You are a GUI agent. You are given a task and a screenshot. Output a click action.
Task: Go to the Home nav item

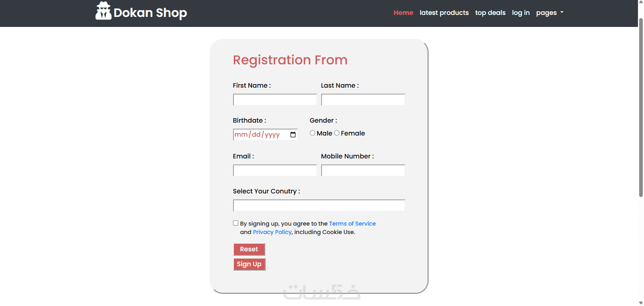pos(403,13)
